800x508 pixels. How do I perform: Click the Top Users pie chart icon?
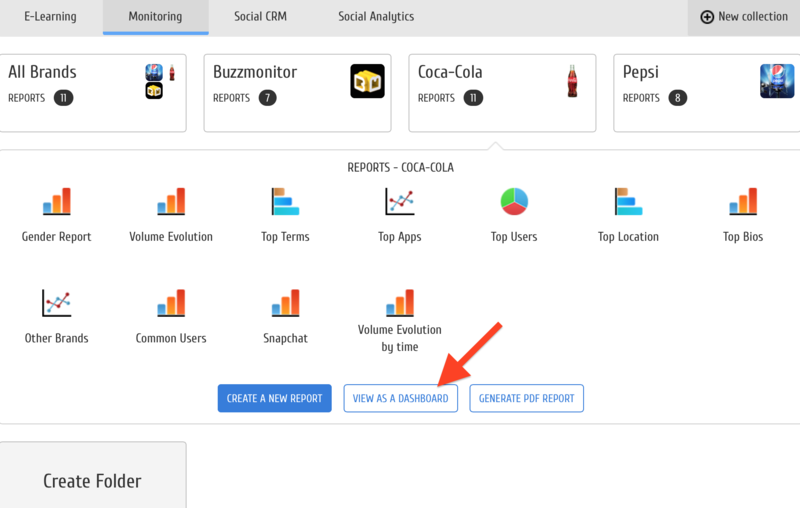pos(514,202)
